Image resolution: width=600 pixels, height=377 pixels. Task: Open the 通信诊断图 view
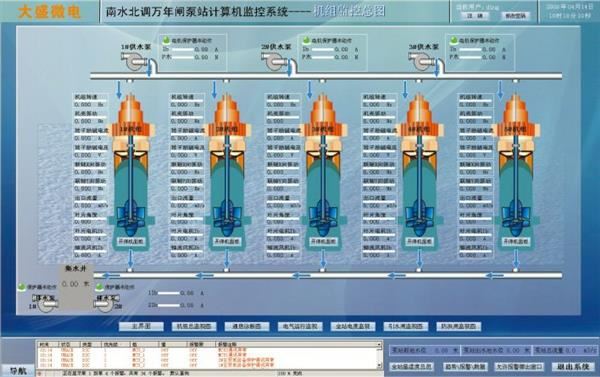(x=247, y=326)
